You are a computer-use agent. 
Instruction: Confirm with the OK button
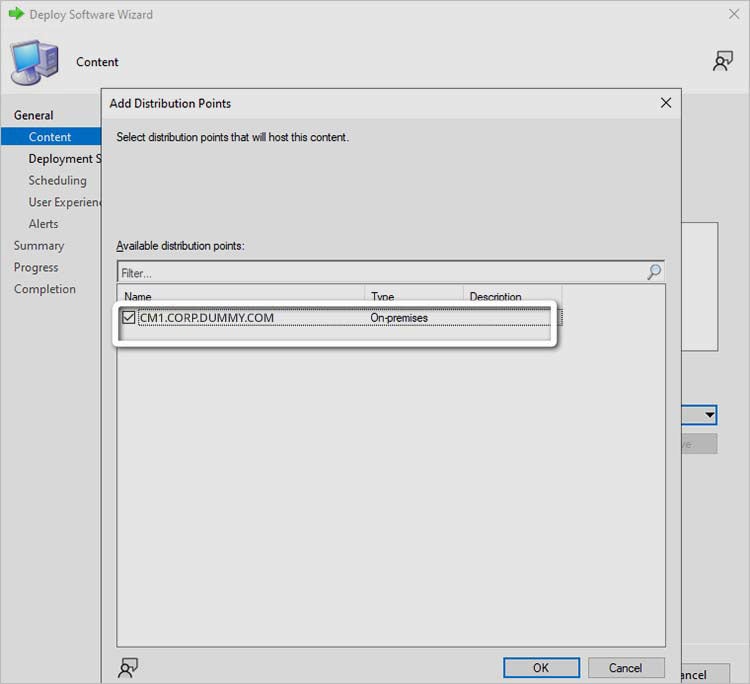click(x=541, y=668)
